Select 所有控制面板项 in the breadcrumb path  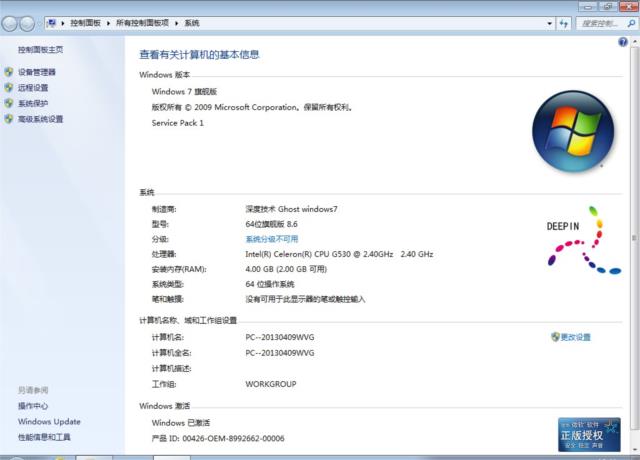[143, 22]
